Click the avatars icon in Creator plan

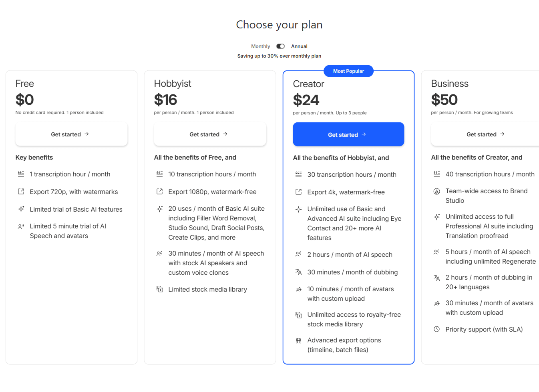pos(298,289)
